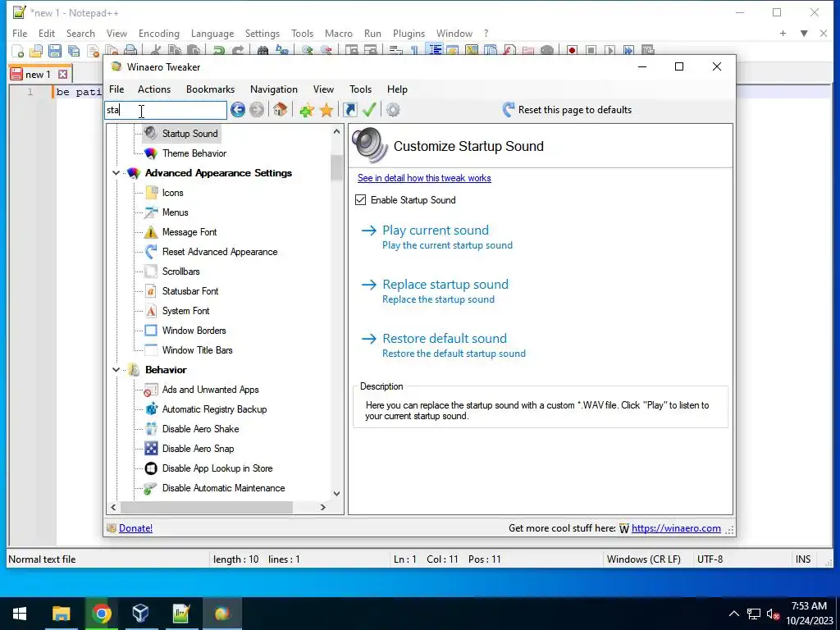Add this page to bookmarks (green plus star)

[x=307, y=111]
